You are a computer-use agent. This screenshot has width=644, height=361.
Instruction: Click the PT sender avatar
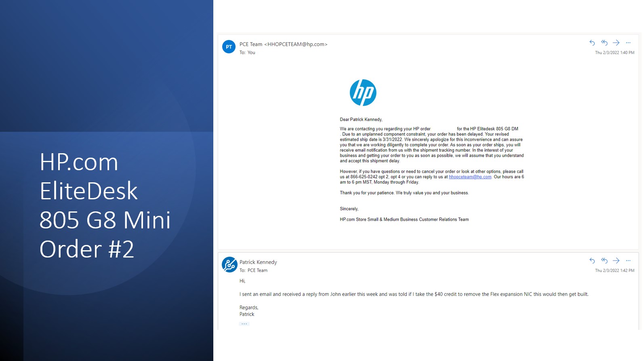(x=229, y=47)
